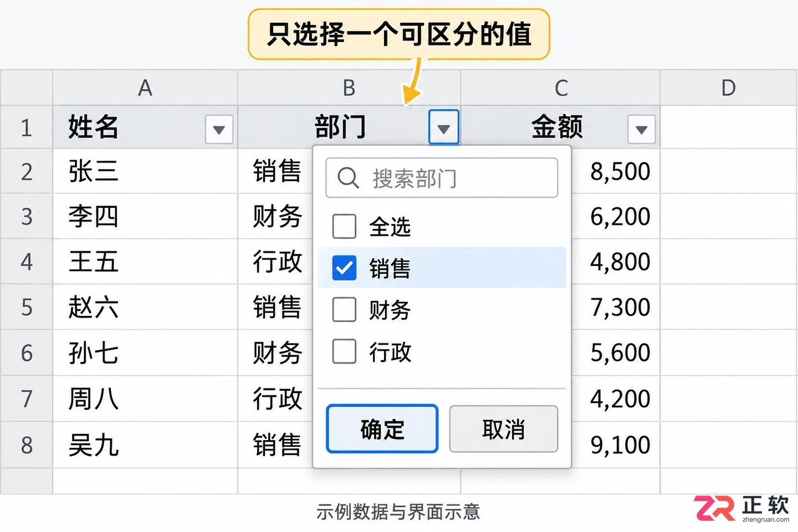Click the select-all corner of the sheet

pyautogui.click(x=27, y=88)
